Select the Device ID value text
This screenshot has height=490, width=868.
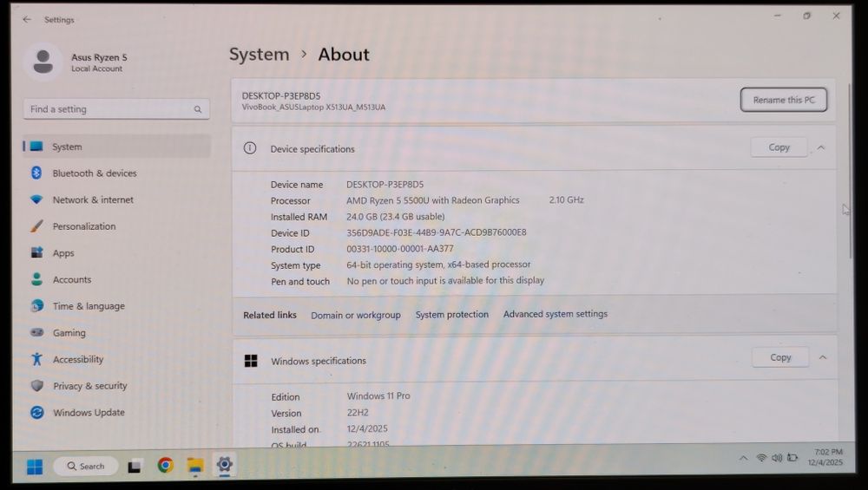(x=437, y=232)
